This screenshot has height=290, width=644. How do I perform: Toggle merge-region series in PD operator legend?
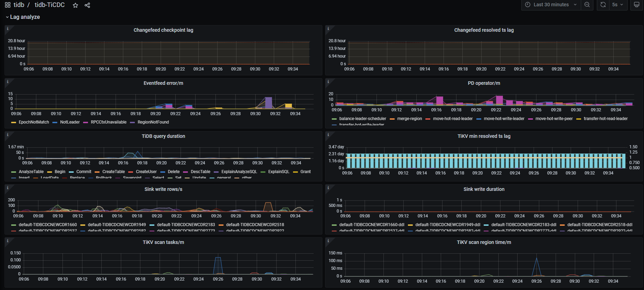pyautogui.click(x=409, y=119)
